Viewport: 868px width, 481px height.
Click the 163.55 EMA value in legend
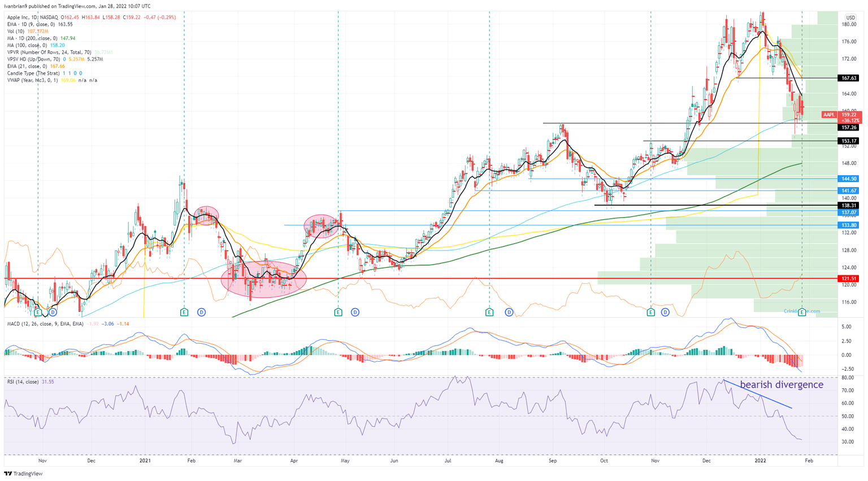(66, 24)
